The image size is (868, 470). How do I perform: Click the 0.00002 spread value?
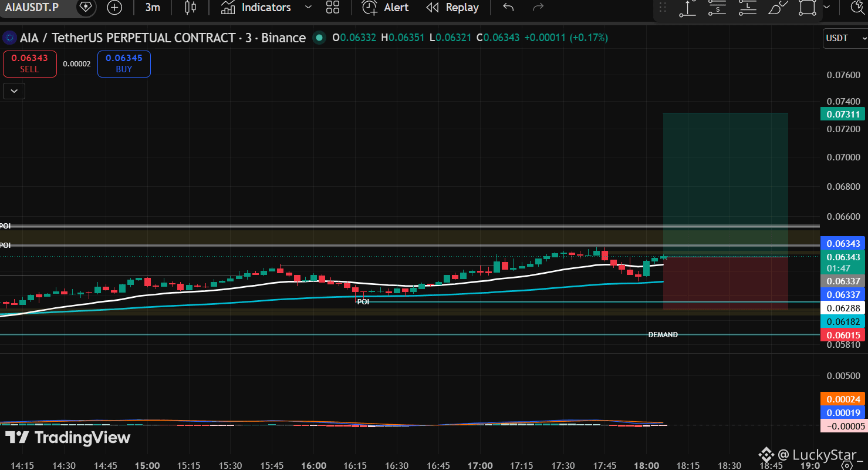coord(77,64)
